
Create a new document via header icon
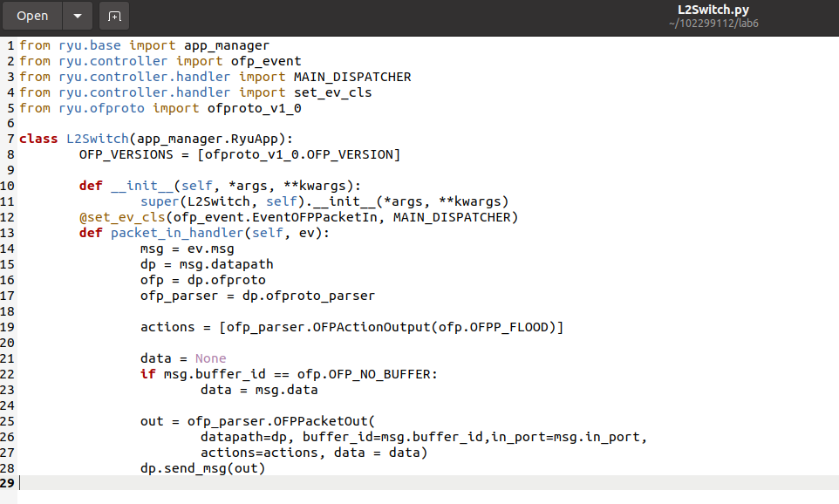point(114,16)
